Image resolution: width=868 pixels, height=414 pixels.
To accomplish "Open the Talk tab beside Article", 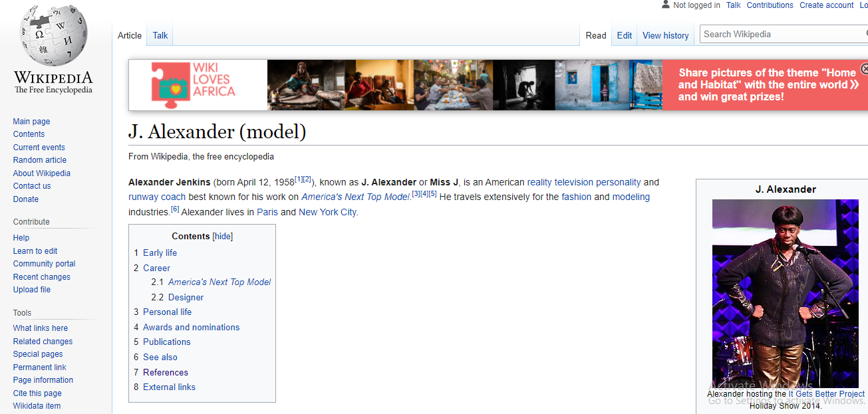I will click(x=160, y=35).
